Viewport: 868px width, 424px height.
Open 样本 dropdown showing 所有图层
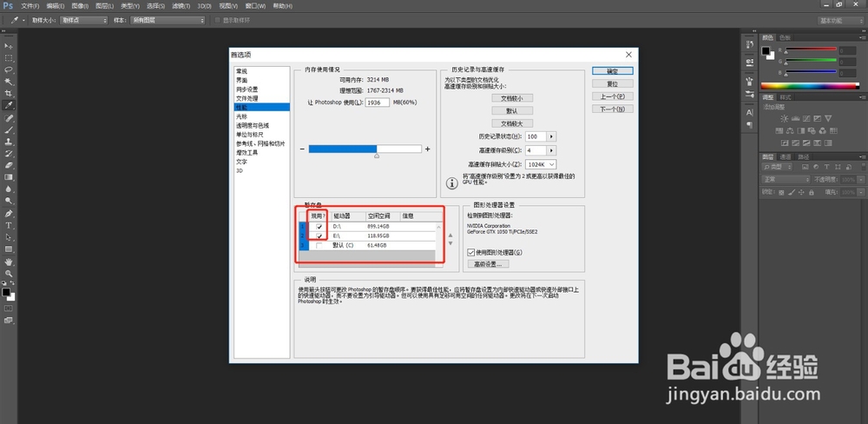click(168, 21)
